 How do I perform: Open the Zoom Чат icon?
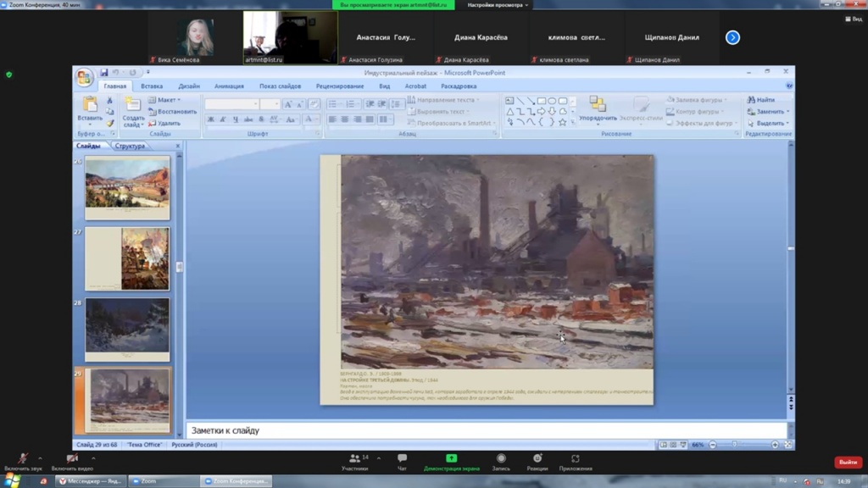(x=402, y=459)
